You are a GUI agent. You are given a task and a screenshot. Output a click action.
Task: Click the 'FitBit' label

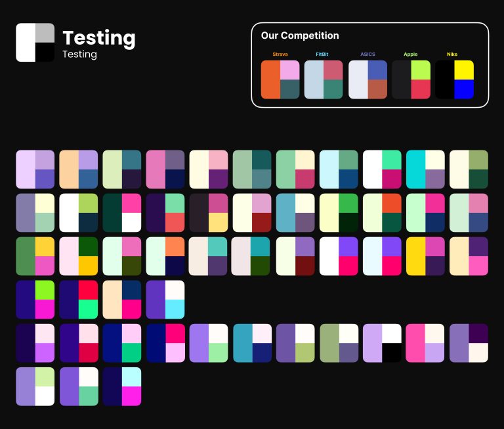click(322, 54)
